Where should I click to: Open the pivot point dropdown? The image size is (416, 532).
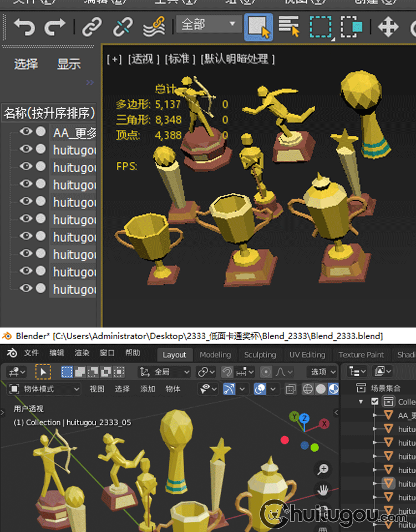[x=206, y=372]
